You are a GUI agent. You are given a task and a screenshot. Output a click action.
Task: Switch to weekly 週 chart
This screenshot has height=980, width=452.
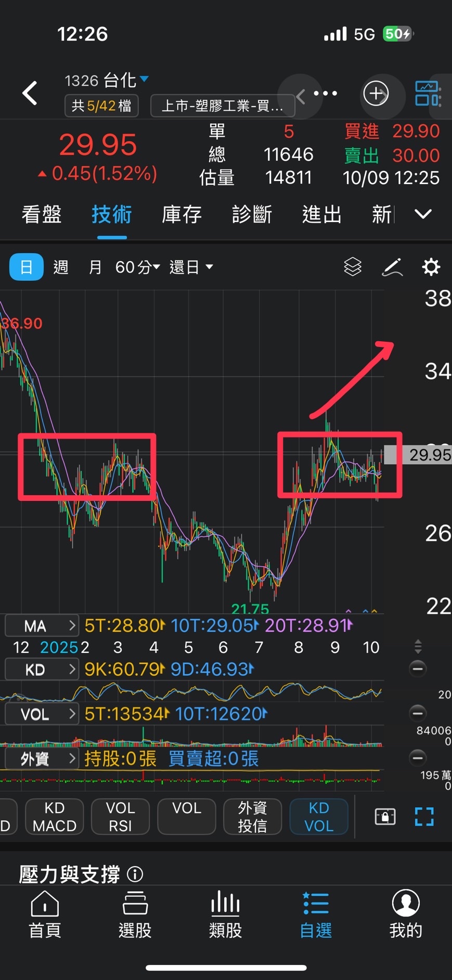[x=61, y=267]
